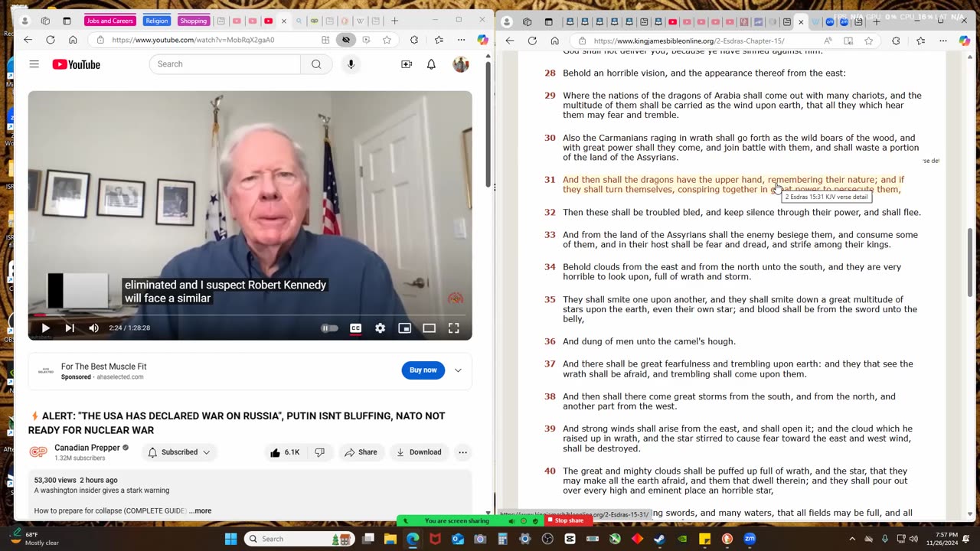This screenshot has height=551, width=980.
Task: Dislike the YouTube video
Action: [x=320, y=452]
